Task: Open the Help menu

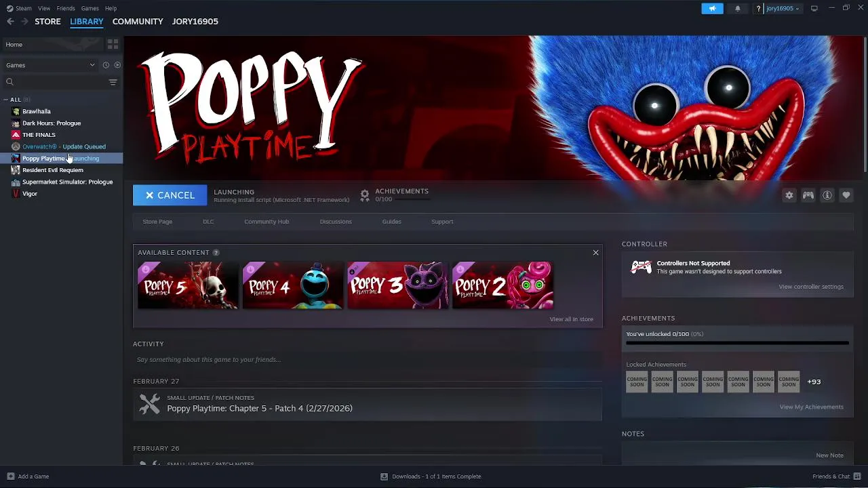Action: coord(111,8)
